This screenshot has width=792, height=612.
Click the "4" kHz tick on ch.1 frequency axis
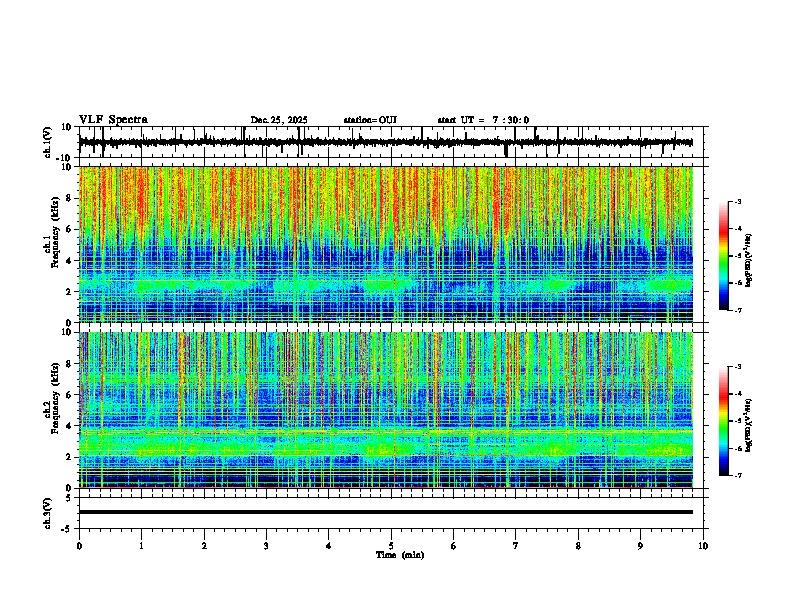(70, 261)
